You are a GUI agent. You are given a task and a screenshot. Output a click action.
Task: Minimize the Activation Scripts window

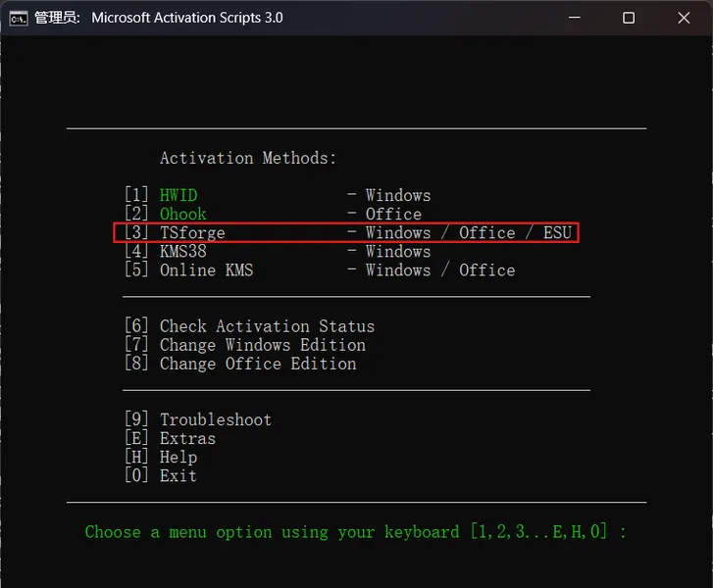coord(574,18)
